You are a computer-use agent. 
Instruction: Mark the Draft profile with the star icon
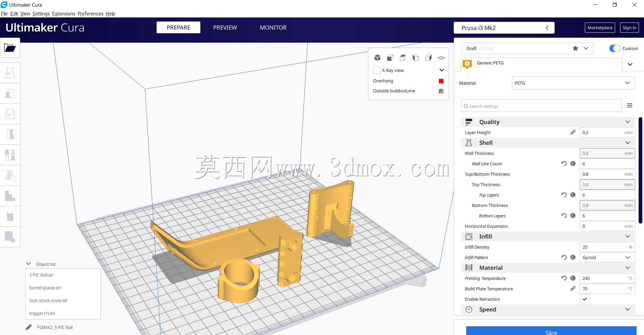tap(575, 48)
